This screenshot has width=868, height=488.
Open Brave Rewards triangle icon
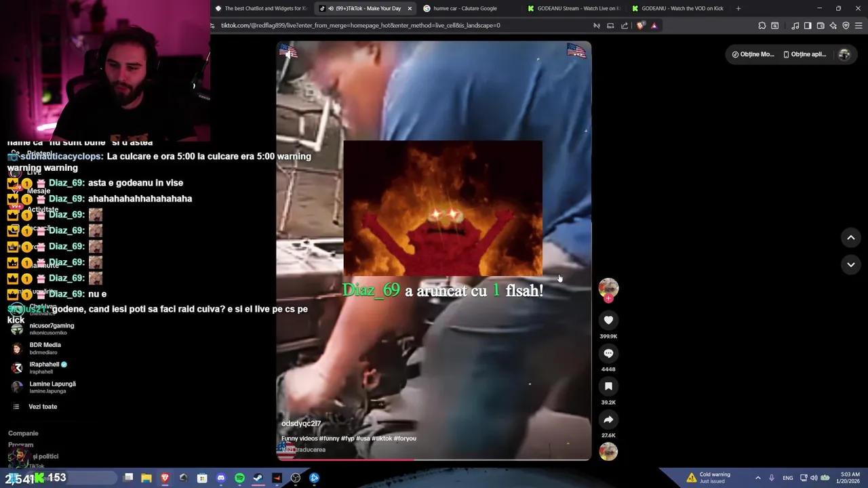tap(654, 26)
